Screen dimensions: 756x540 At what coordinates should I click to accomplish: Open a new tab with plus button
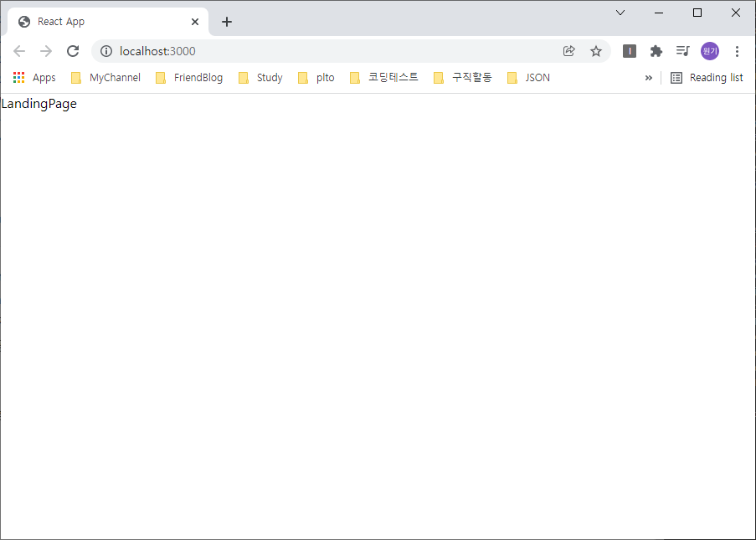click(x=227, y=22)
